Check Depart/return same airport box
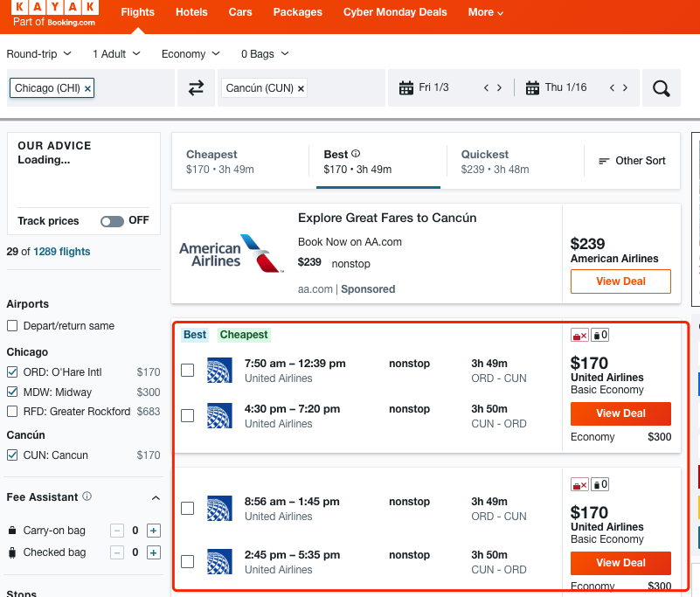This screenshot has width=700, height=597. click(12, 325)
